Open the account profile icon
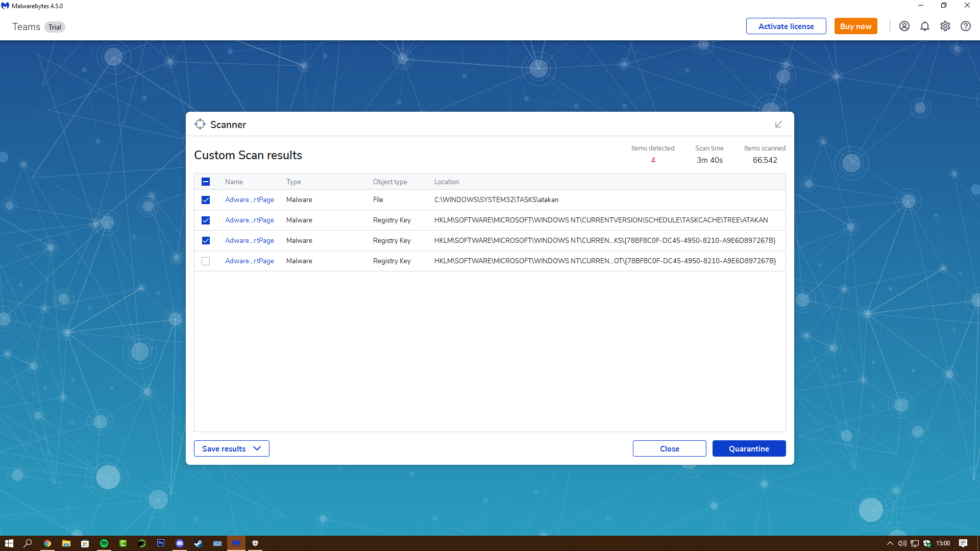Image resolution: width=980 pixels, height=551 pixels. point(904,26)
